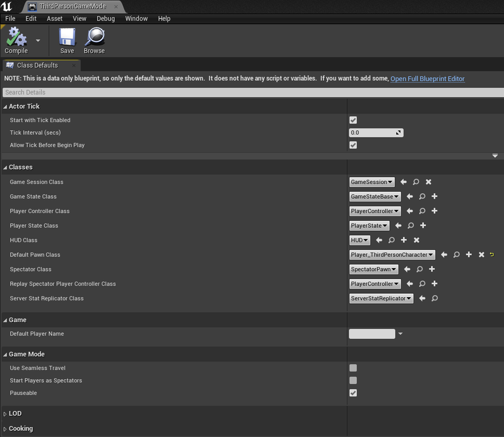Use selected asset for Player Controller Class
This screenshot has height=437, width=504.
point(409,211)
